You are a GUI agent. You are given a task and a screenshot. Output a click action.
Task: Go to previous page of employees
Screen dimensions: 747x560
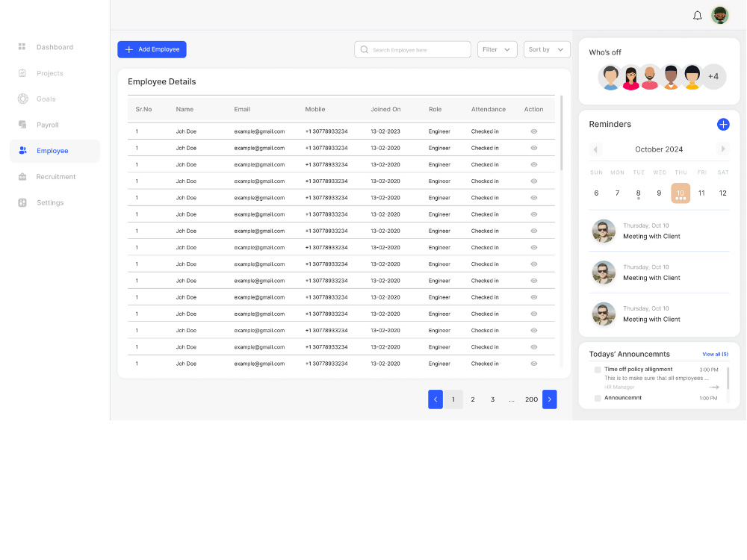tap(435, 399)
